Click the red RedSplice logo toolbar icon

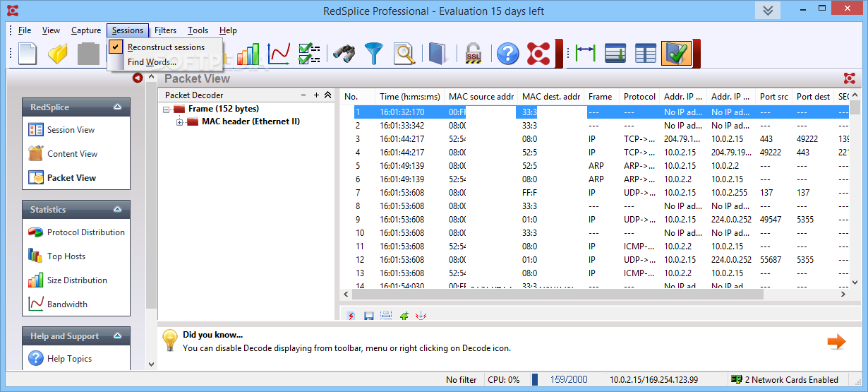tap(538, 54)
